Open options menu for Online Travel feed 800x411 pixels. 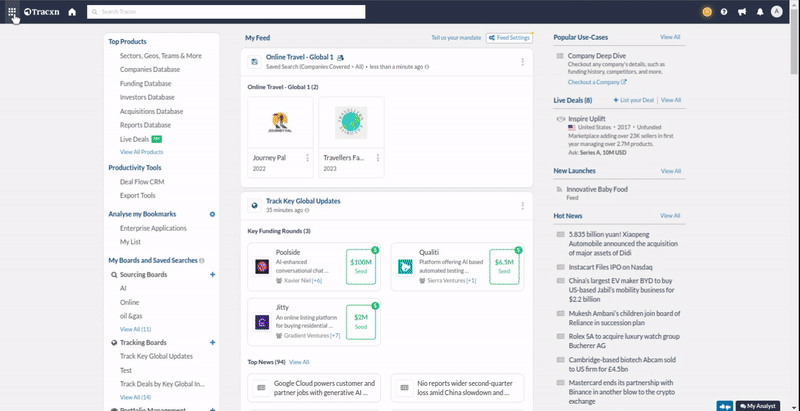[x=522, y=62]
